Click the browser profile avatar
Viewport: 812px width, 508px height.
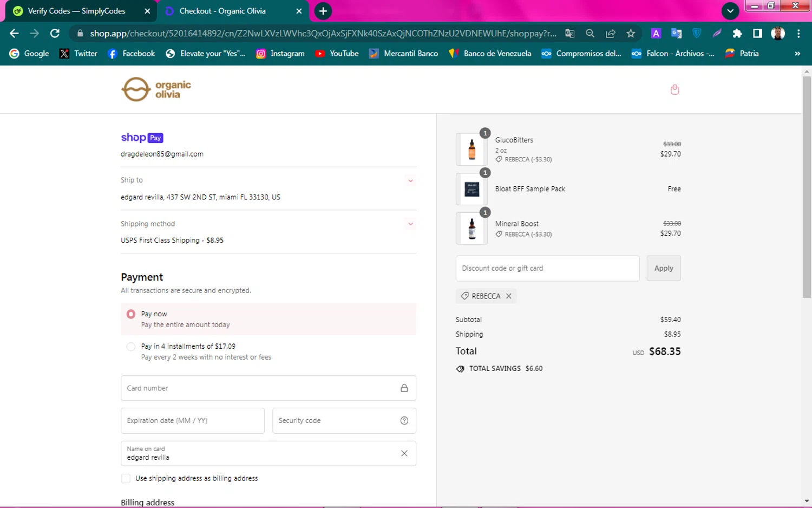778,34
